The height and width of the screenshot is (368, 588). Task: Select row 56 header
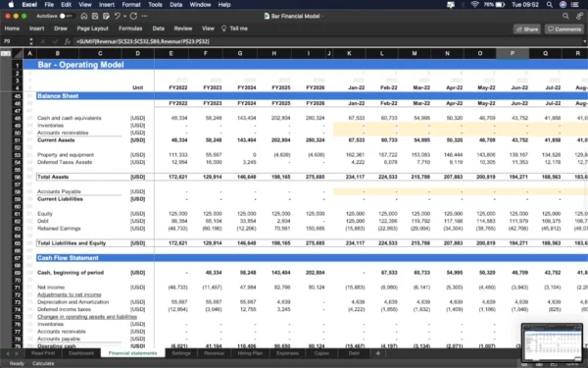click(x=18, y=177)
